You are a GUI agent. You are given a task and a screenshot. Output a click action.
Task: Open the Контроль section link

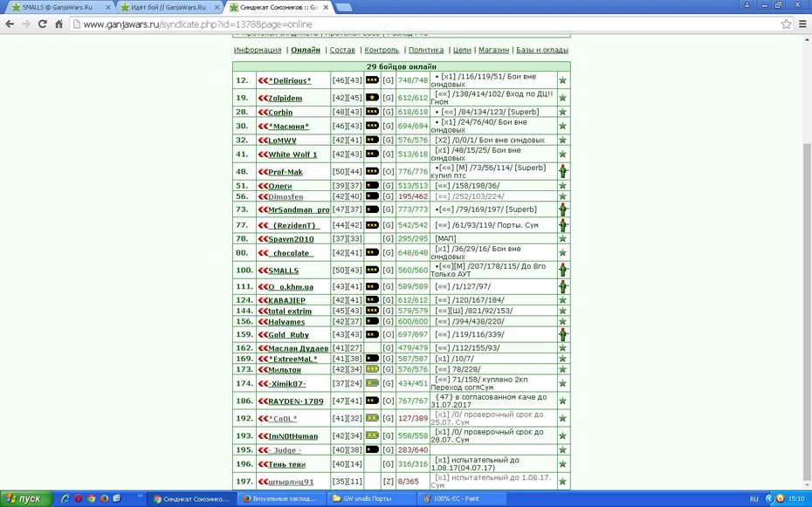382,51
